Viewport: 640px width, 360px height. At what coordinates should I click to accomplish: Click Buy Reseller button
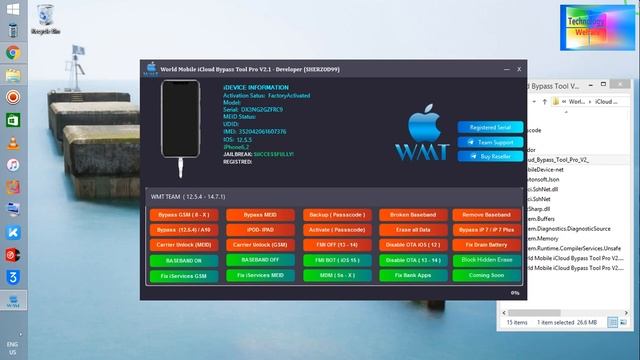pyautogui.click(x=490, y=156)
